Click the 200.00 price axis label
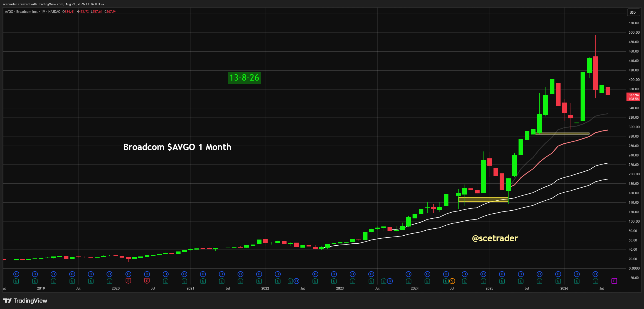The width and height of the screenshot is (644, 309). click(634, 174)
